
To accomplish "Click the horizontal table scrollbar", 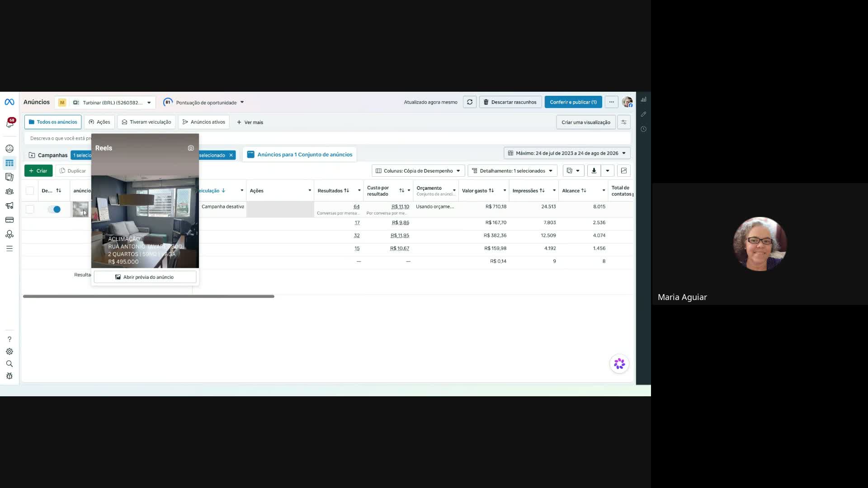I will point(148,296).
